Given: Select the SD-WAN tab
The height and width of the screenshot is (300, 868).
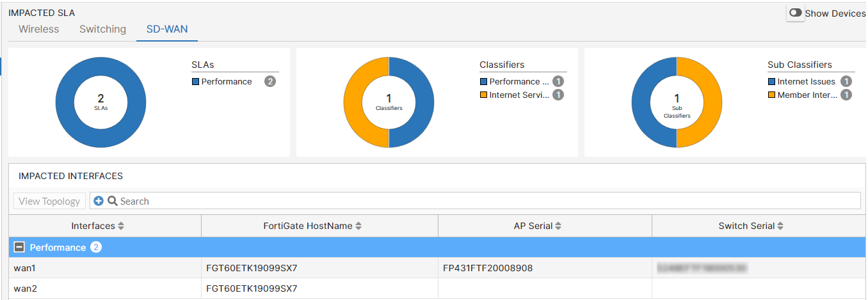Looking at the screenshot, I should tap(167, 29).
